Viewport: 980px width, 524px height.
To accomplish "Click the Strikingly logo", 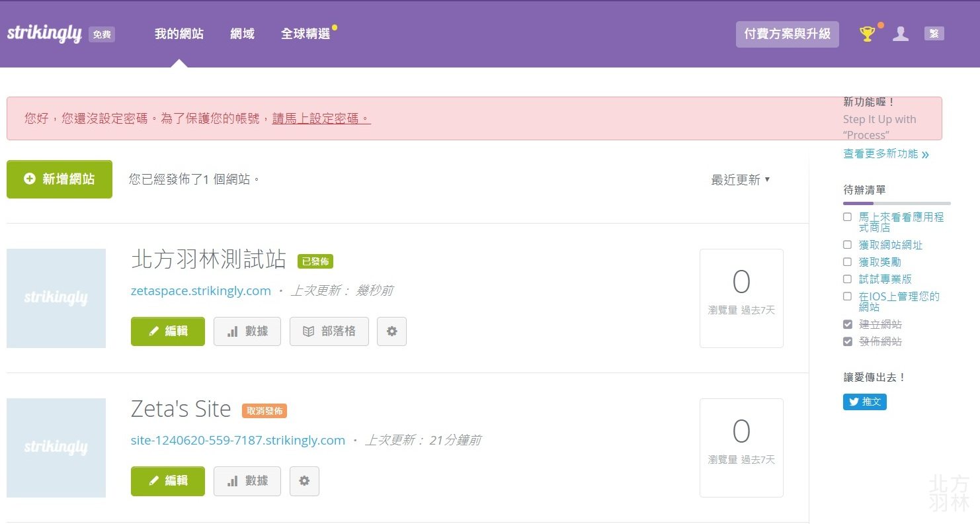I will coord(44,34).
